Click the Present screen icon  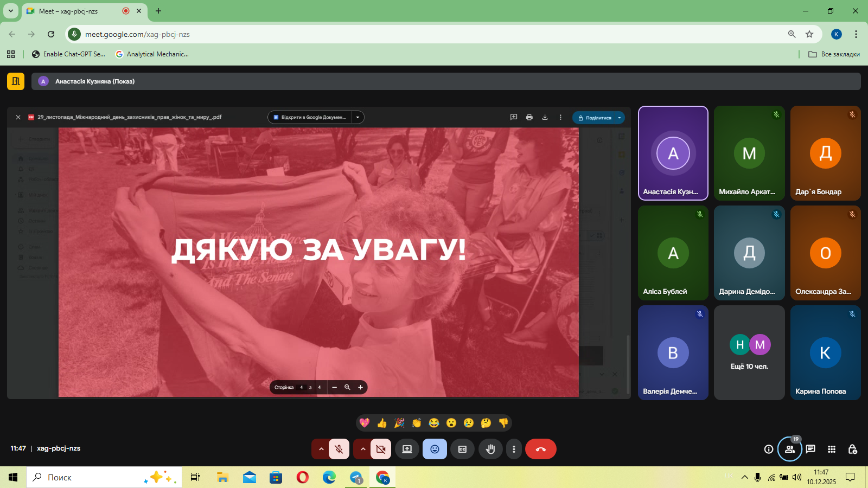[x=407, y=449]
